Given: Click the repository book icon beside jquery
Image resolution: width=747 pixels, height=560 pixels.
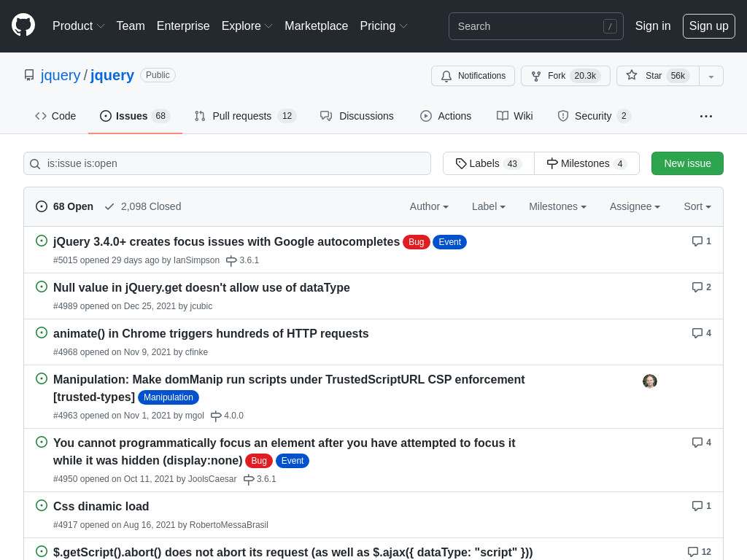Looking at the screenshot, I should (x=29, y=75).
